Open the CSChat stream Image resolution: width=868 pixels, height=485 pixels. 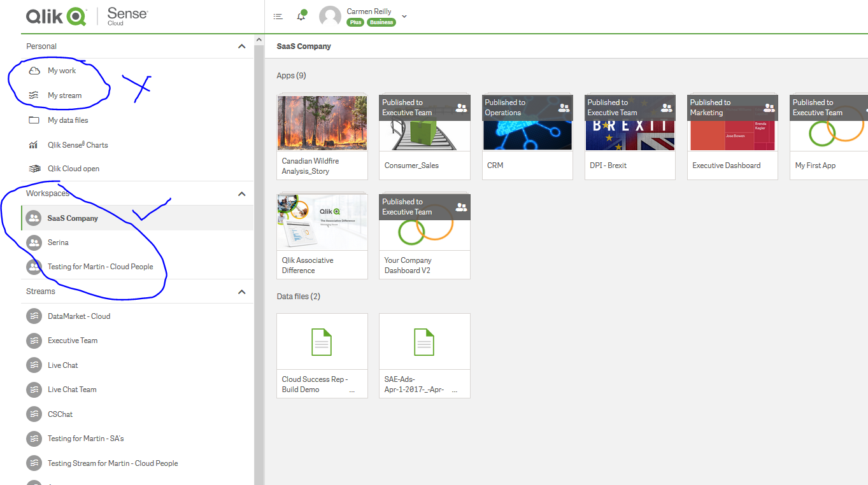60,414
